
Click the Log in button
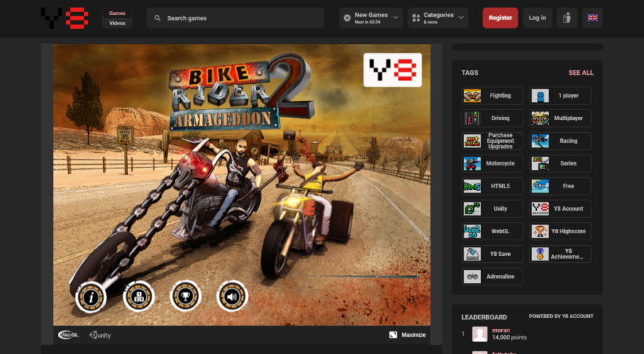[537, 18]
